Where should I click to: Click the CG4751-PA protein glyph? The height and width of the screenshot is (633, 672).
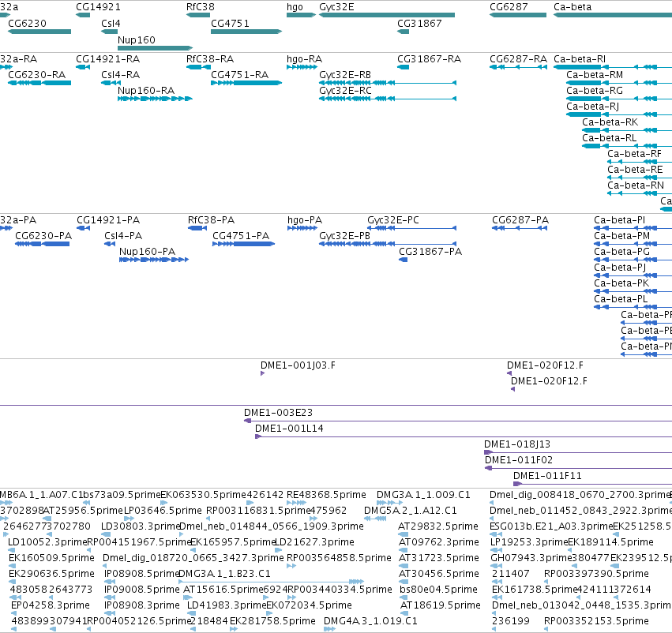(243, 244)
